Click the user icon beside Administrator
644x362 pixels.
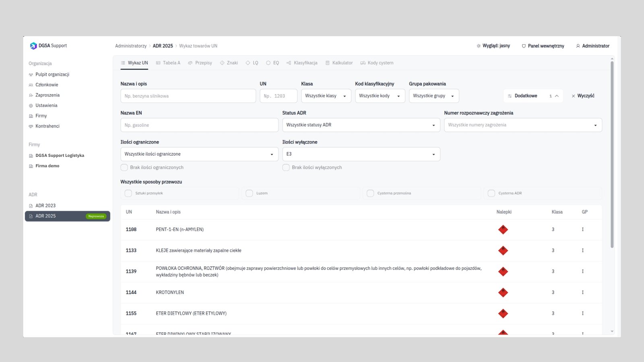(578, 46)
